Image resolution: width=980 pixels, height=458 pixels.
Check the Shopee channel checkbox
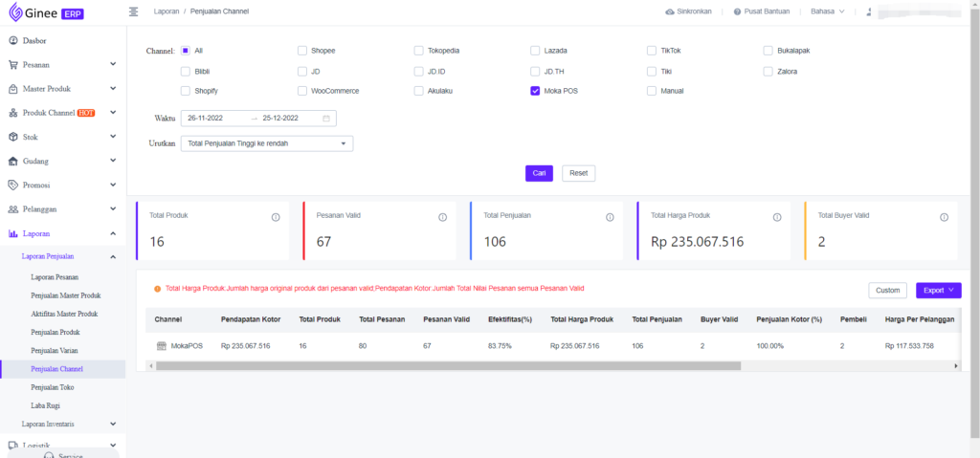[x=301, y=51]
